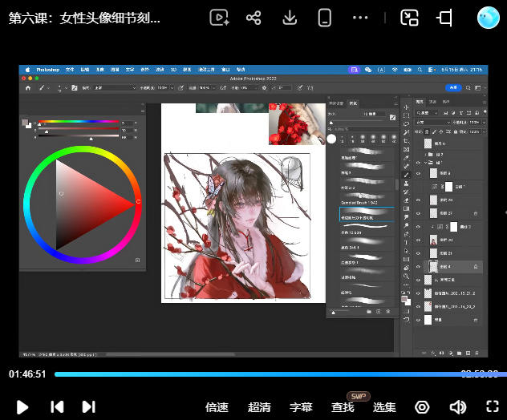Open painting mode dropdown in options bar
The width and height of the screenshot is (507, 420).
[x=116, y=88]
